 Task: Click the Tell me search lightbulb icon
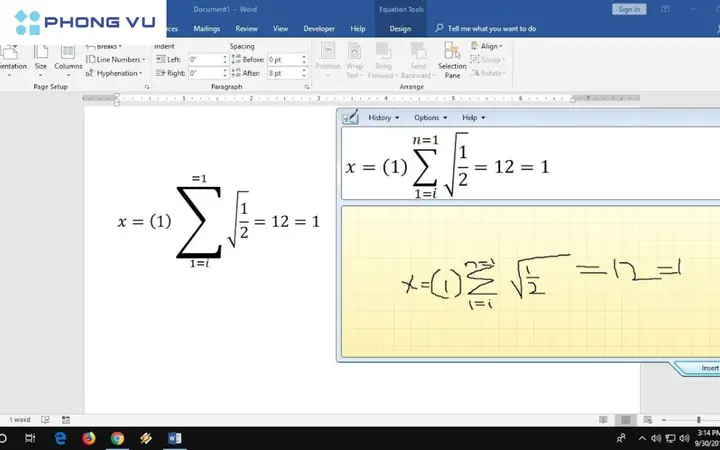(x=439, y=29)
